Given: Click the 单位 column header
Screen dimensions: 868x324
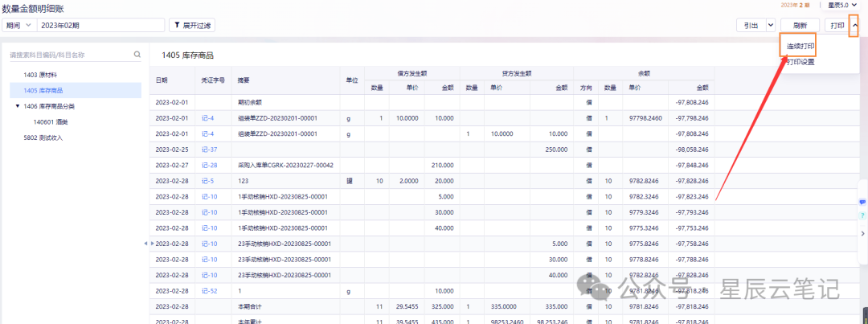Looking at the screenshot, I should [352, 80].
